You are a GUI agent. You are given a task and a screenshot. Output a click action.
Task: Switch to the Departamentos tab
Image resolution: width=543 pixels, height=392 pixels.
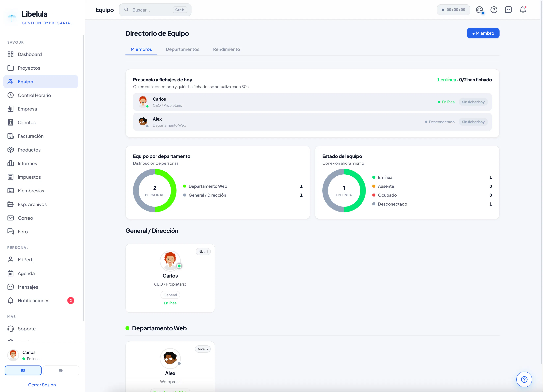[x=182, y=49]
